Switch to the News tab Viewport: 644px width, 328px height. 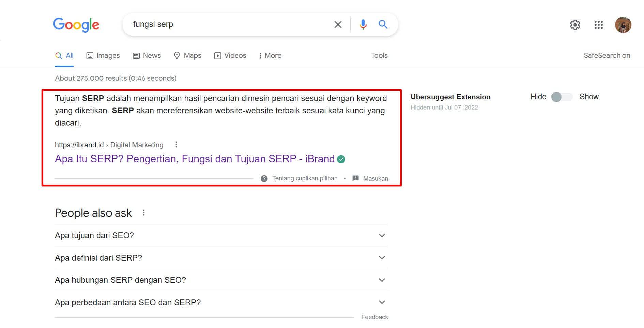[147, 55]
